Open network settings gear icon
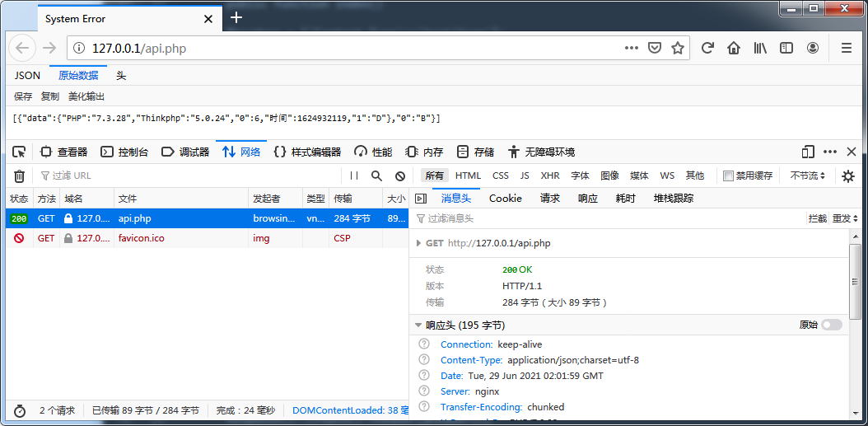This screenshot has height=426, width=868. point(848,176)
